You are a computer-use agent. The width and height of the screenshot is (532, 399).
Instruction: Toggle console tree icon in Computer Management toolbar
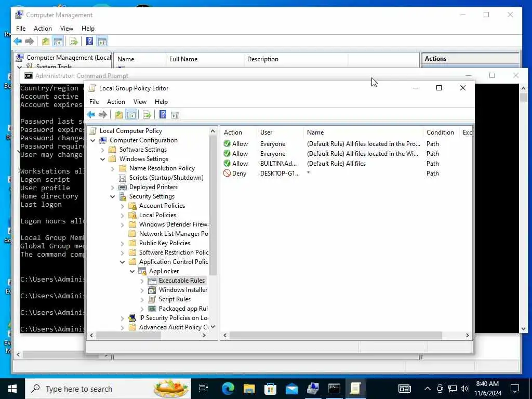click(x=58, y=42)
